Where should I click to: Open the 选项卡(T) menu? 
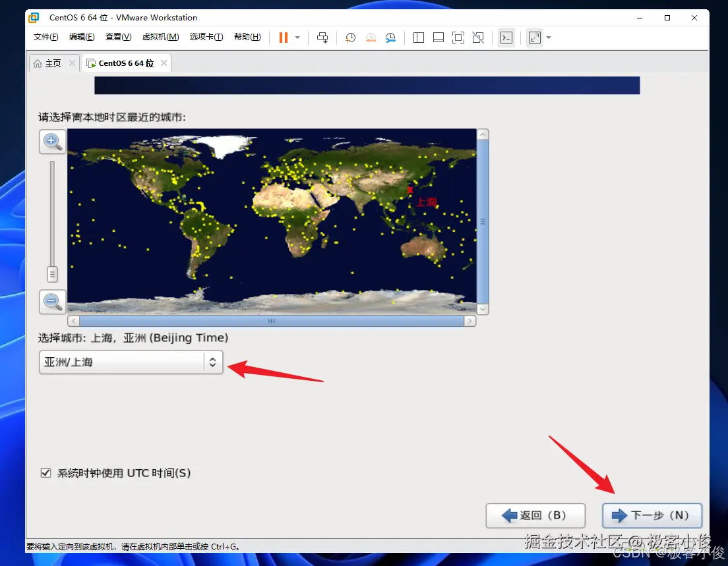coord(206,37)
